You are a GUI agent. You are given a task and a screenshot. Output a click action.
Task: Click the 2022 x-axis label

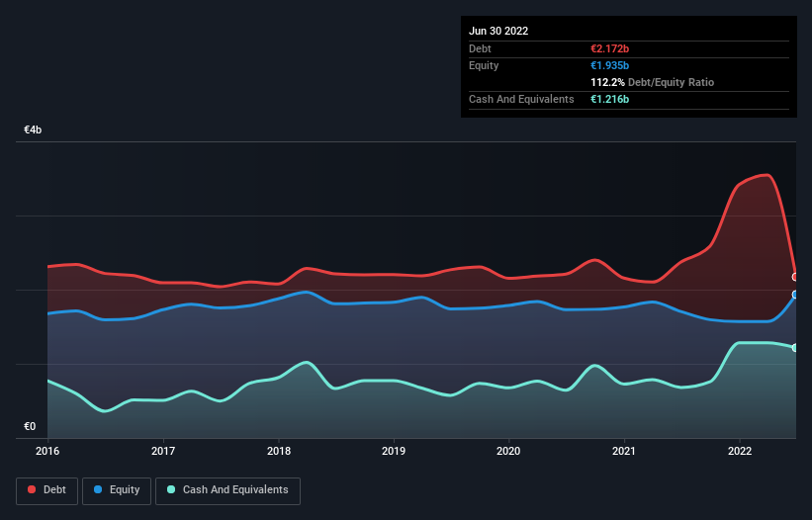(740, 451)
